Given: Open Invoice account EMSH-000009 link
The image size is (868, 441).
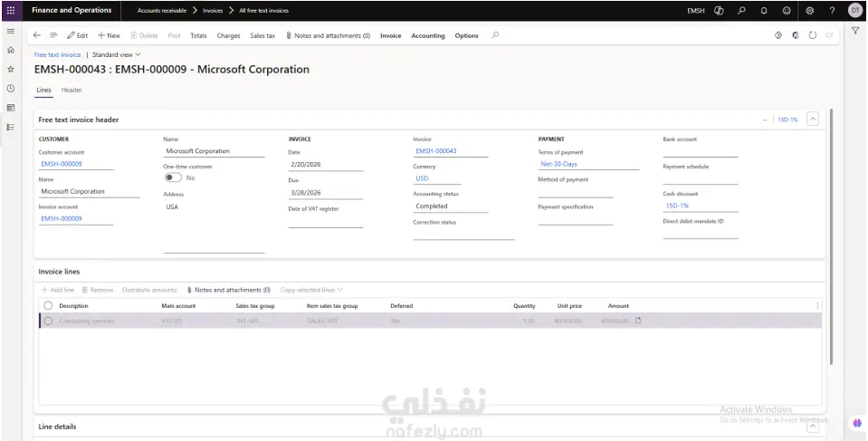Looking at the screenshot, I should pos(62,219).
